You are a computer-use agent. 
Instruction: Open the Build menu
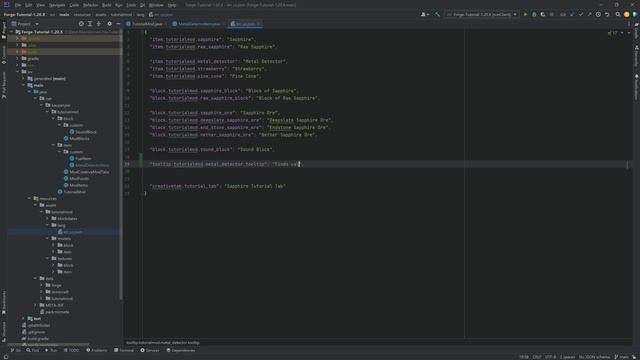point(107,5)
